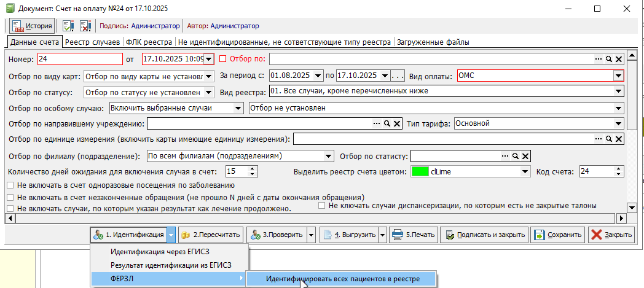Check Не включать одноразовые посещения по заболеванию

point(10,185)
